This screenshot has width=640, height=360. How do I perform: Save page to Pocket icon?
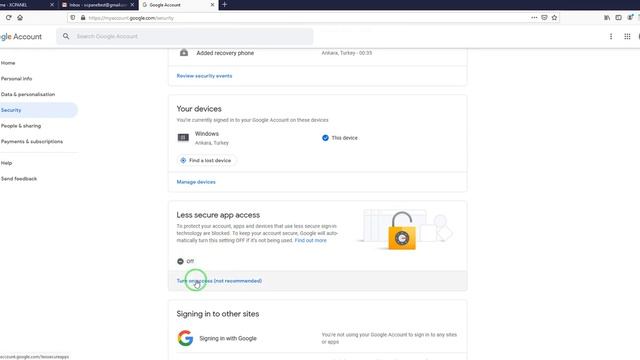[544, 18]
